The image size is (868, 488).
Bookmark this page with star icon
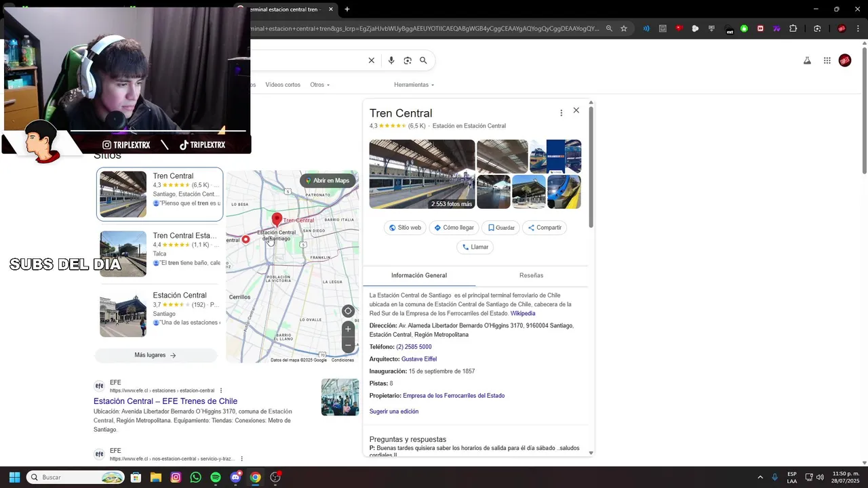coord(624,28)
